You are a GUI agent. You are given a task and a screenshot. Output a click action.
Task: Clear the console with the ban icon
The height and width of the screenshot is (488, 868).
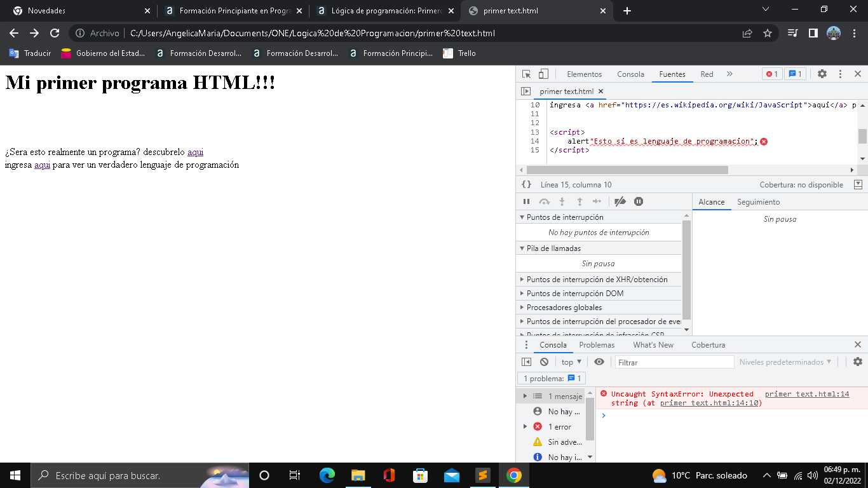(x=544, y=362)
